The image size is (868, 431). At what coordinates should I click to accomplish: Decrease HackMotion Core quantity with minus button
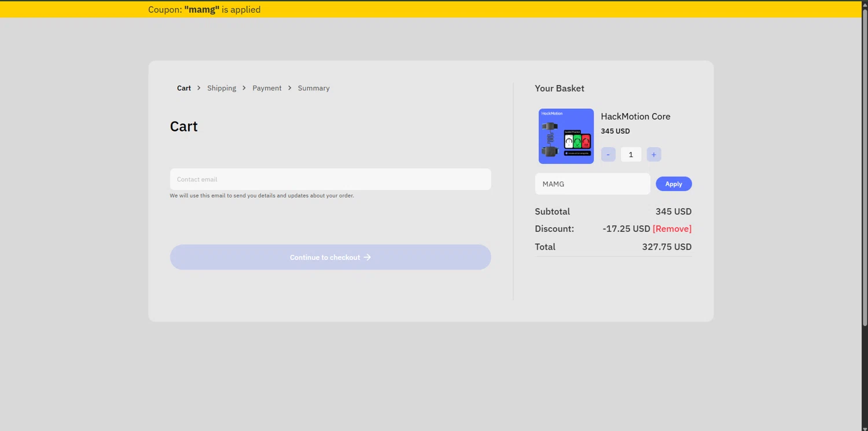coord(608,155)
